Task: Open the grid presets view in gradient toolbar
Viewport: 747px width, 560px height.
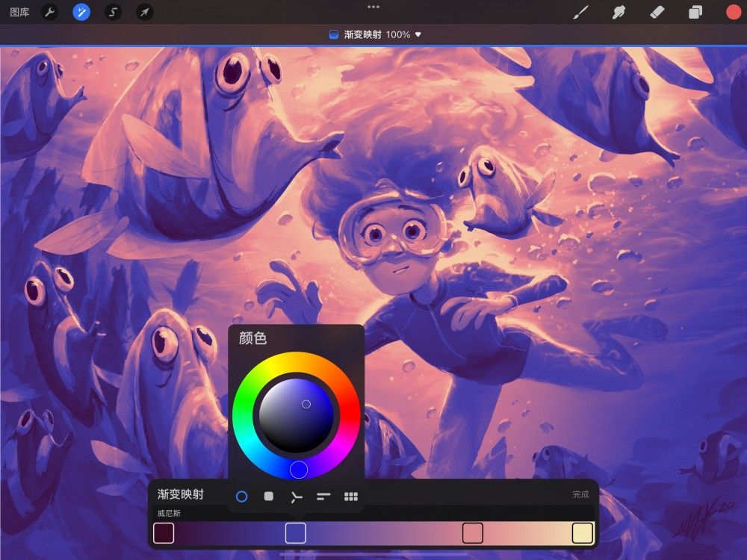Action: point(350,495)
